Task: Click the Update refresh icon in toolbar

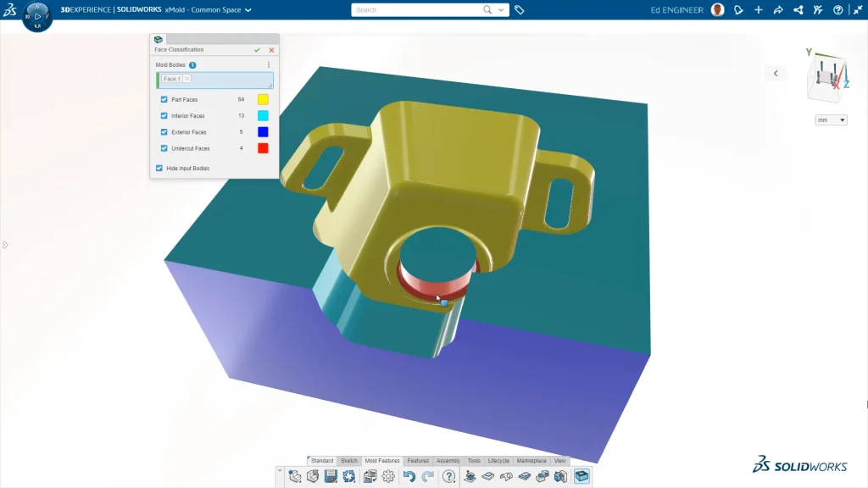Action: click(x=349, y=477)
